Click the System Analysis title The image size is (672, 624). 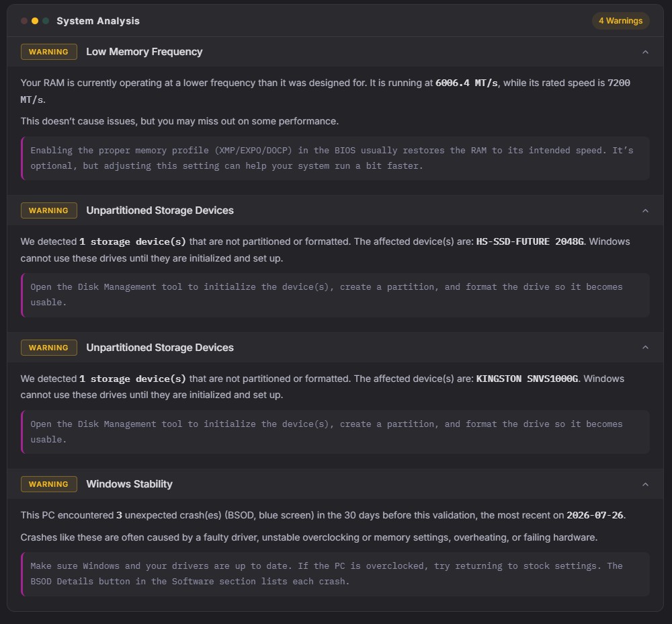pos(98,21)
